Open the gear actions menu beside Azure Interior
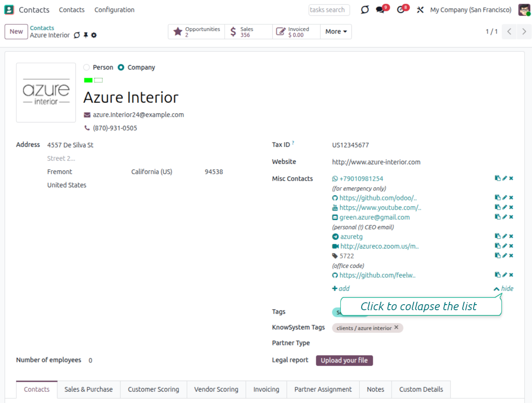532x403 pixels. click(x=94, y=35)
